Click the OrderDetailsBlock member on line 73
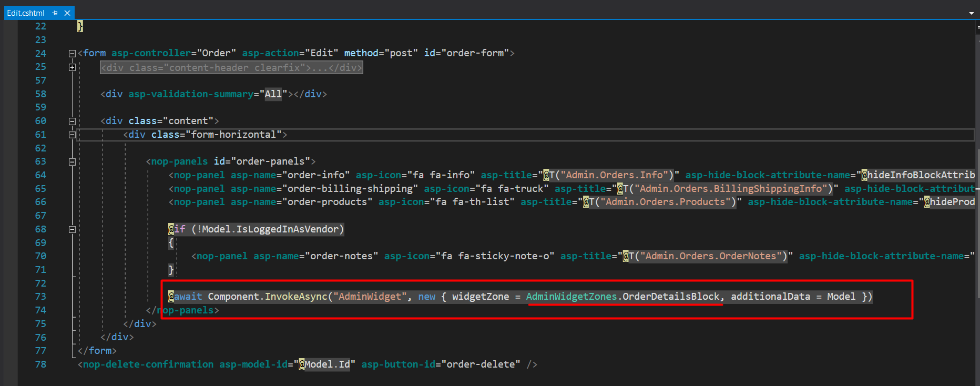Viewport: 980px width, 386px height. click(670, 297)
